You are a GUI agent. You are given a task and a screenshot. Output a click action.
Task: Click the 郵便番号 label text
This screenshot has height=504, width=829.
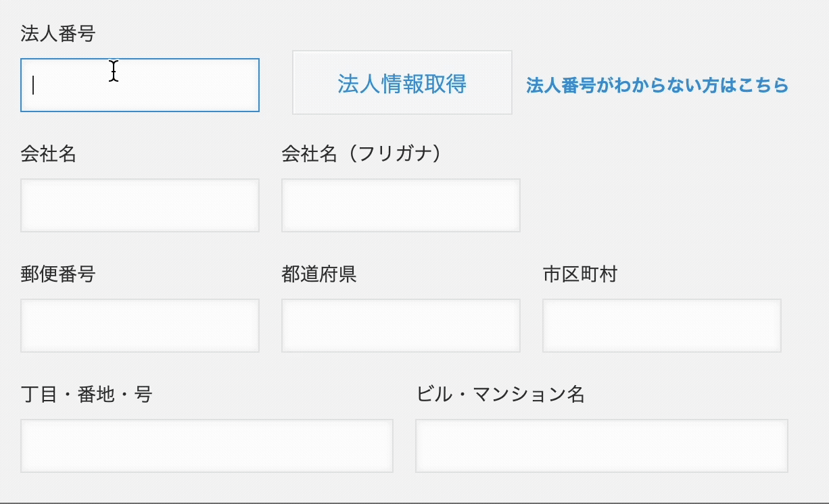click(57, 274)
